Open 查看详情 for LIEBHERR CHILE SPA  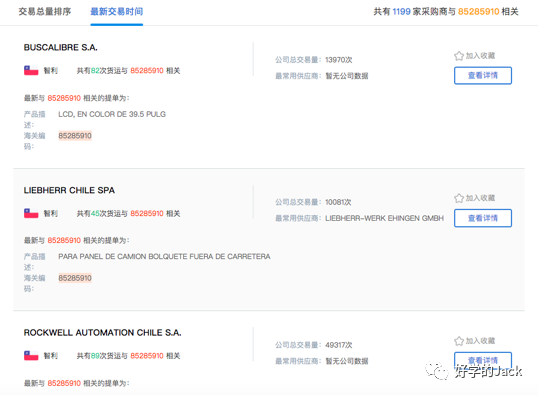click(x=483, y=218)
